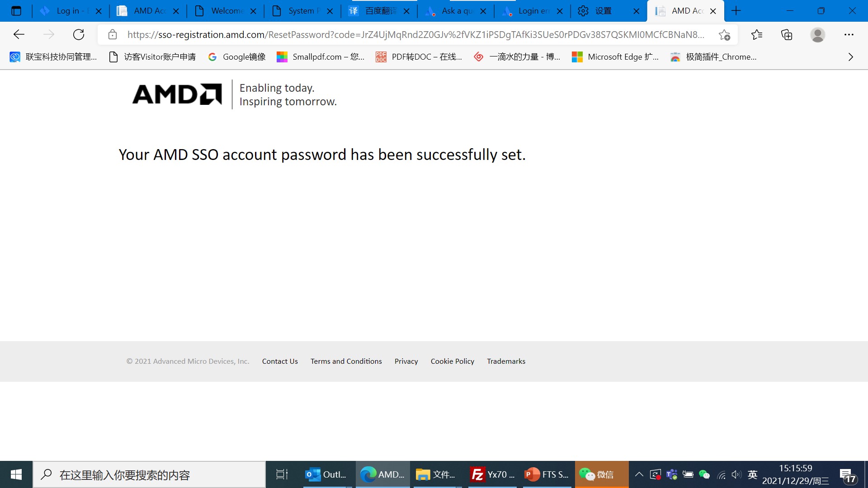
Task: Open the Cookie Policy link
Action: click(x=453, y=361)
